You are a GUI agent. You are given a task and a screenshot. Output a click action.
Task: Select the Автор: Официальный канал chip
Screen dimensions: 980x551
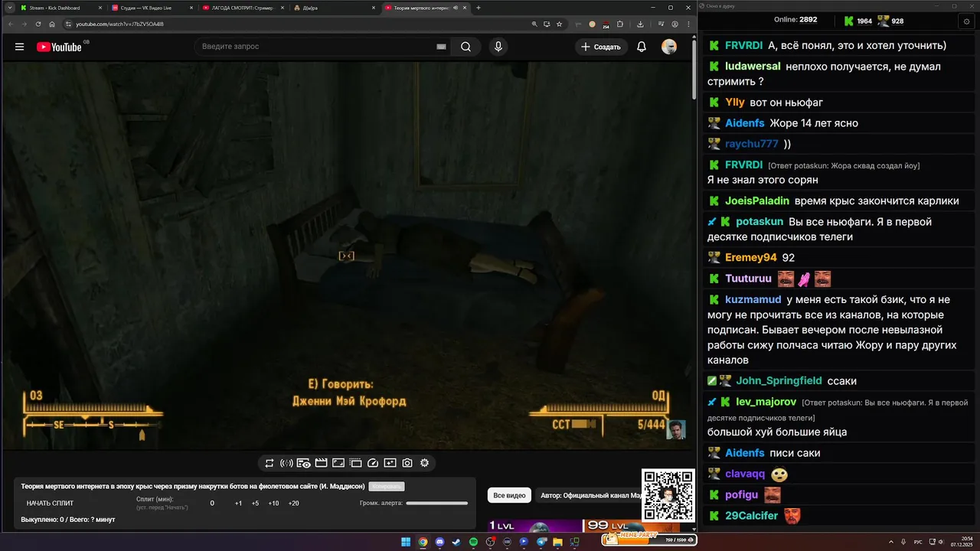pos(590,496)
